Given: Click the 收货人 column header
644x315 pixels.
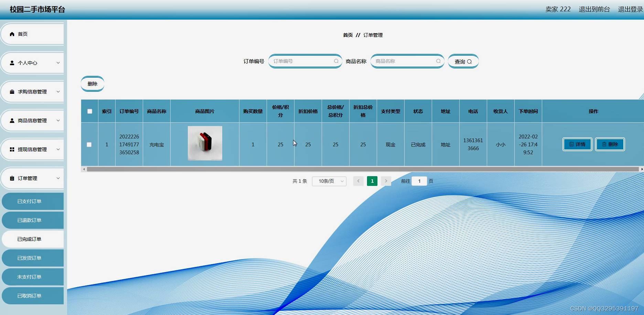Looking at the screenshot, I should tap(501, 111).
